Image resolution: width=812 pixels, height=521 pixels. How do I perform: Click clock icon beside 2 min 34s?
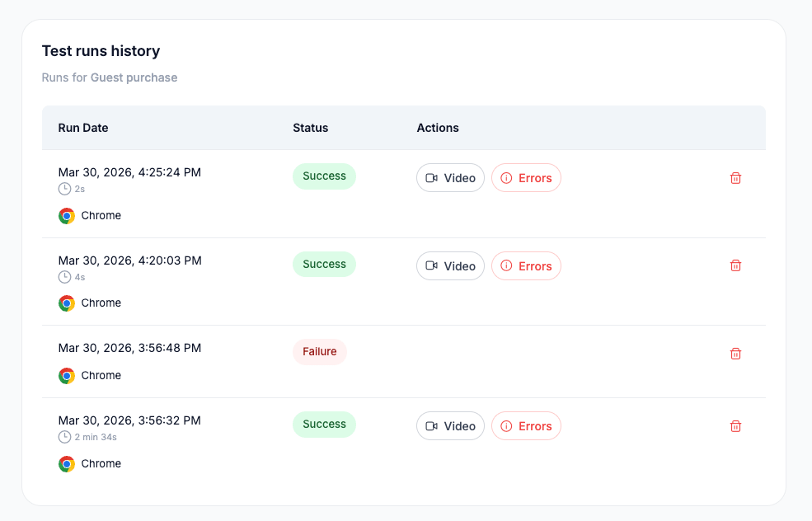tap(64, 437)
